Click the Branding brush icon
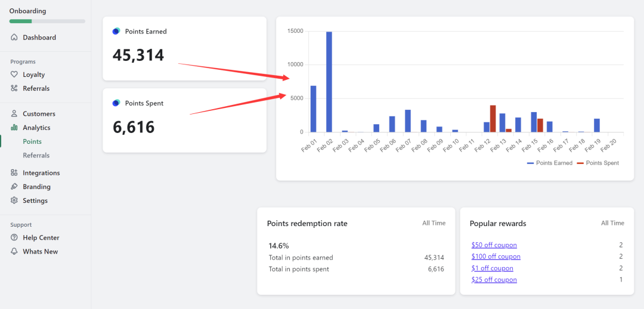 14,187
